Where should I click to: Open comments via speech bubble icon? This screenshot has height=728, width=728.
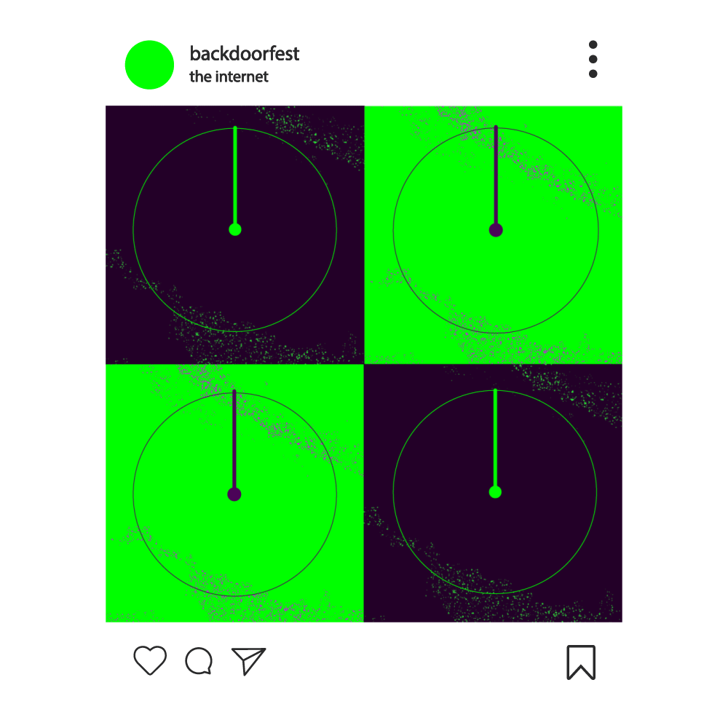coord(199,660)
